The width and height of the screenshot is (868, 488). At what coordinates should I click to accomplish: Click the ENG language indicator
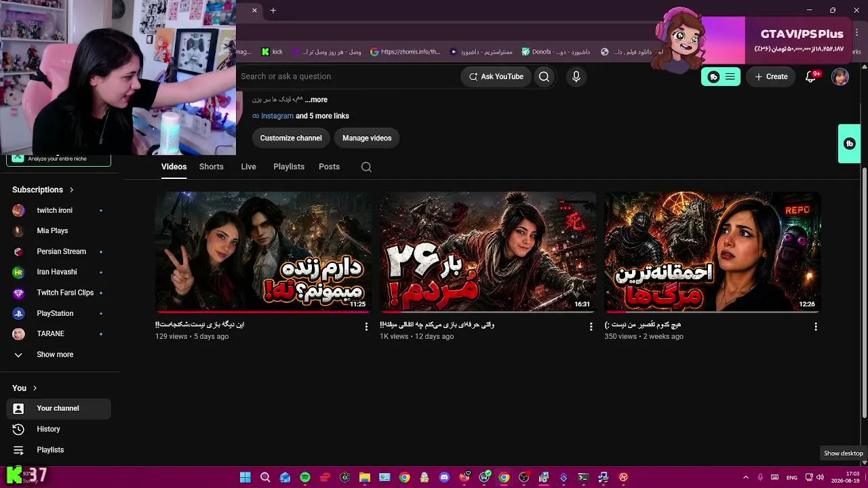click(791, 477)
